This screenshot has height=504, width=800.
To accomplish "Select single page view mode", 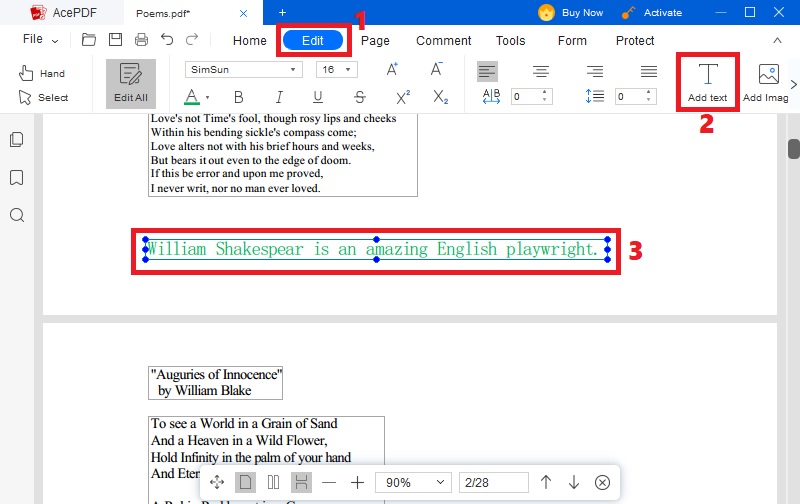I will point(245,483).
